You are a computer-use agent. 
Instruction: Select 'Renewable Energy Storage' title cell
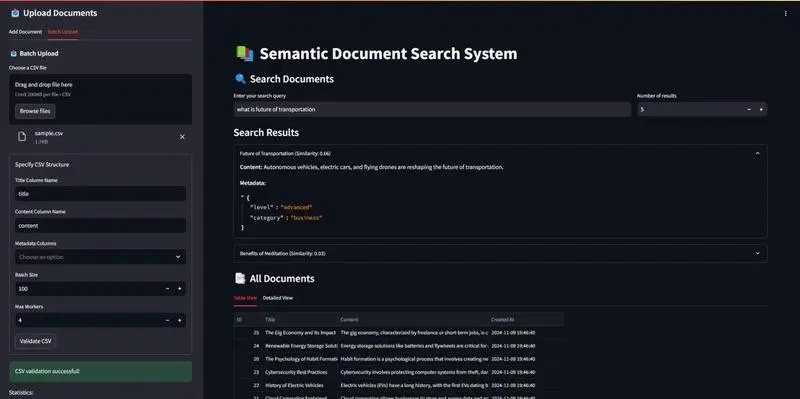[x=300, y=346]
